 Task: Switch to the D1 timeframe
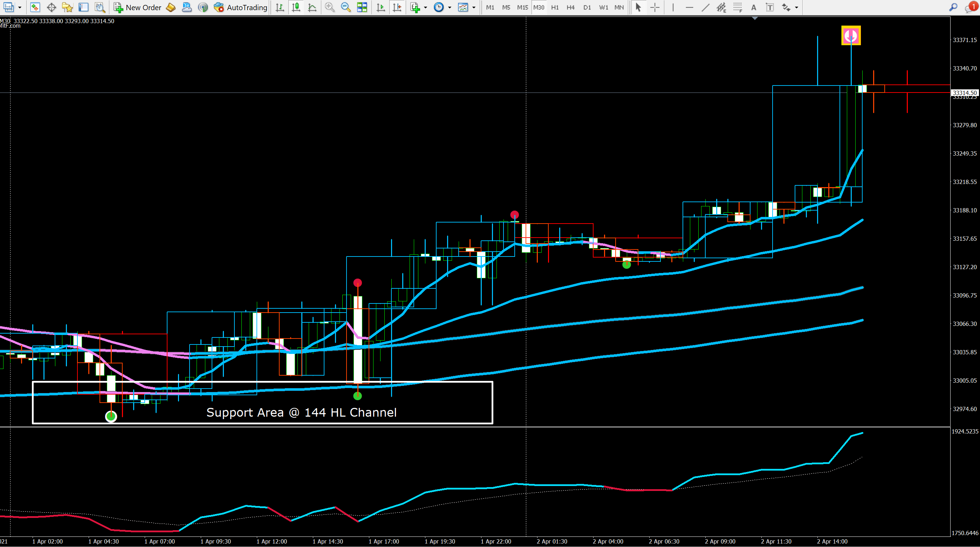587,7
